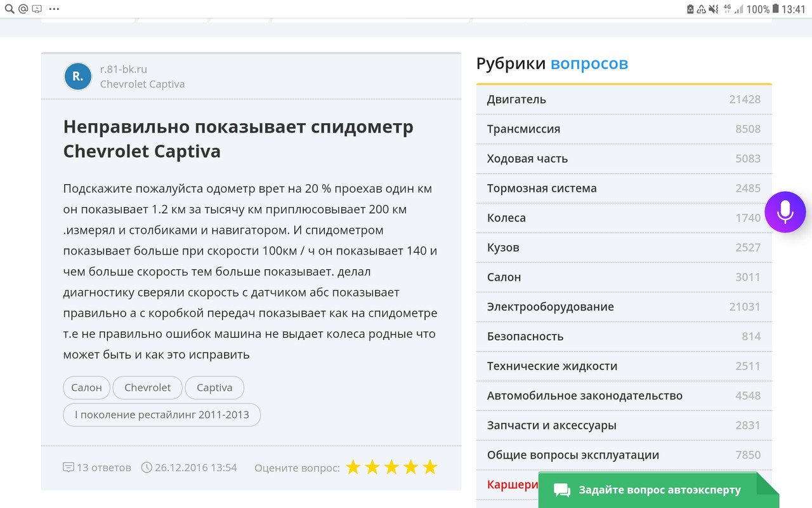
Task: Open the Электрооборудование category
Action: click(624, 307)
